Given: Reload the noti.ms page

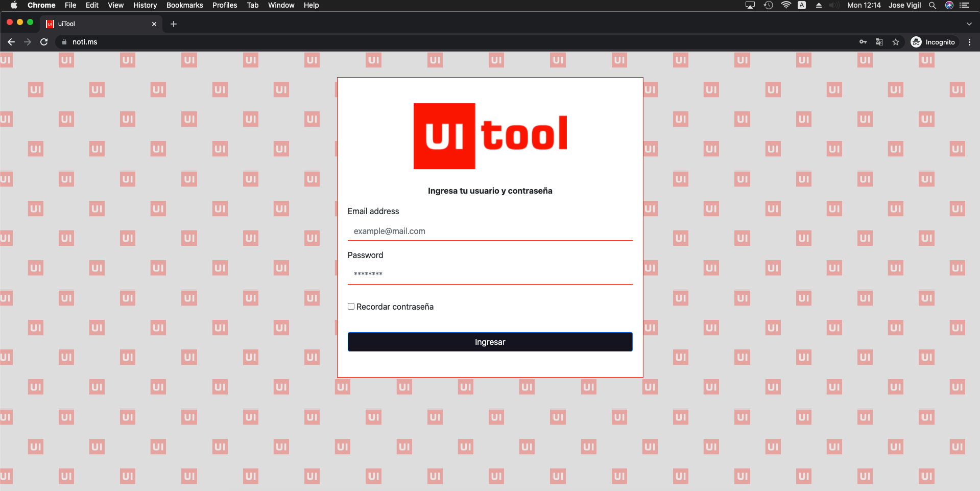Looking at the screenshot, I should point(44,42).
